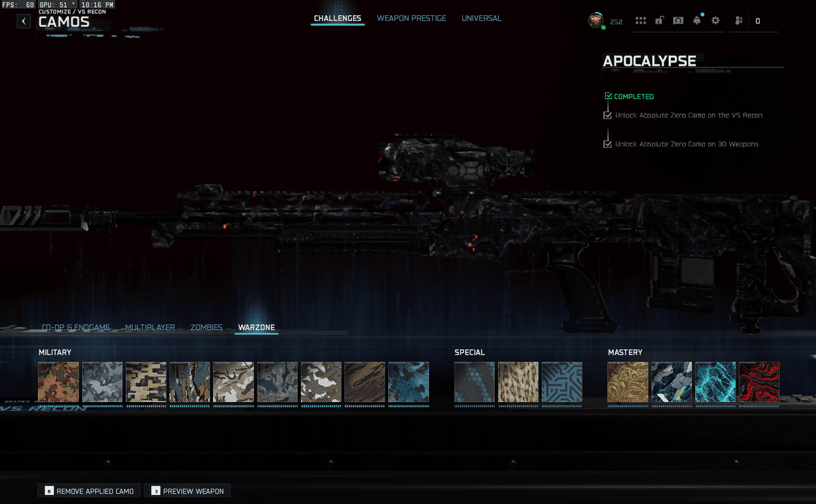Switch to the Universal tab

481,18
